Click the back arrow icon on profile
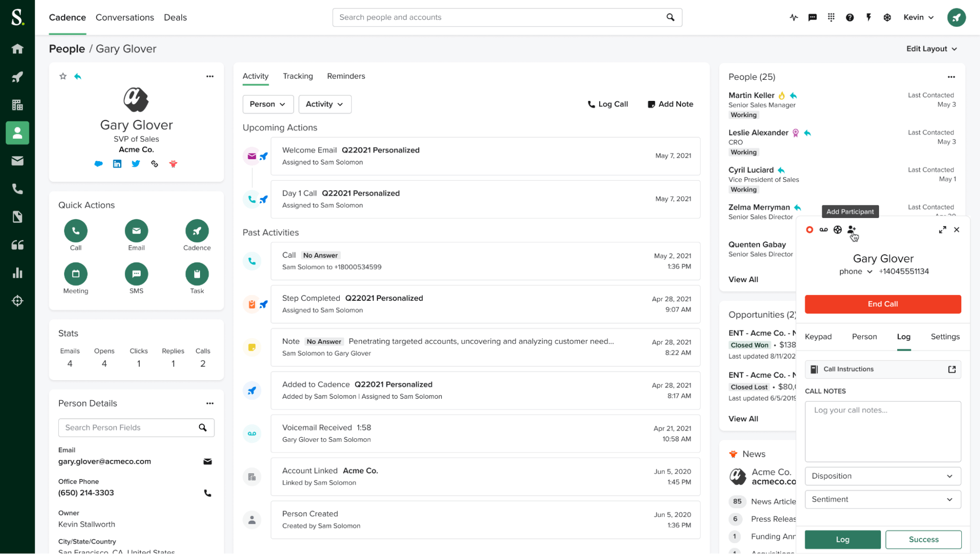The image size is (980, 554). coord(77,76)
